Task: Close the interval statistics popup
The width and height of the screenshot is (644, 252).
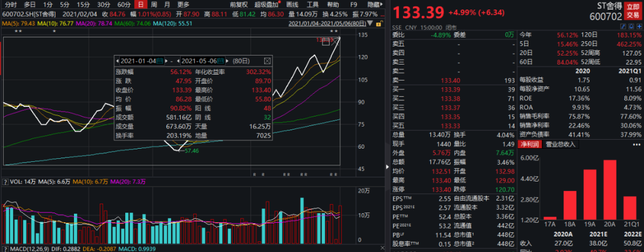Action: [267, 61]
